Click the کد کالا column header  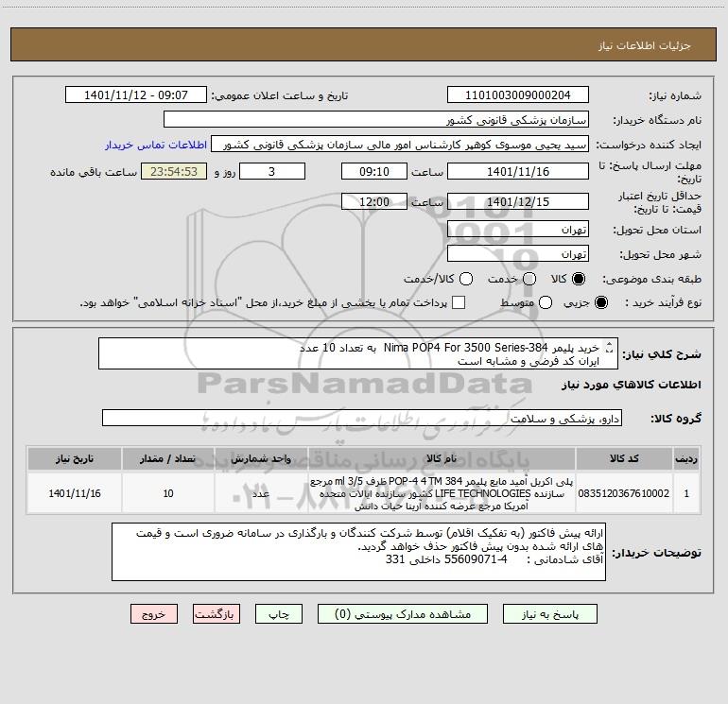pos(624,458)
